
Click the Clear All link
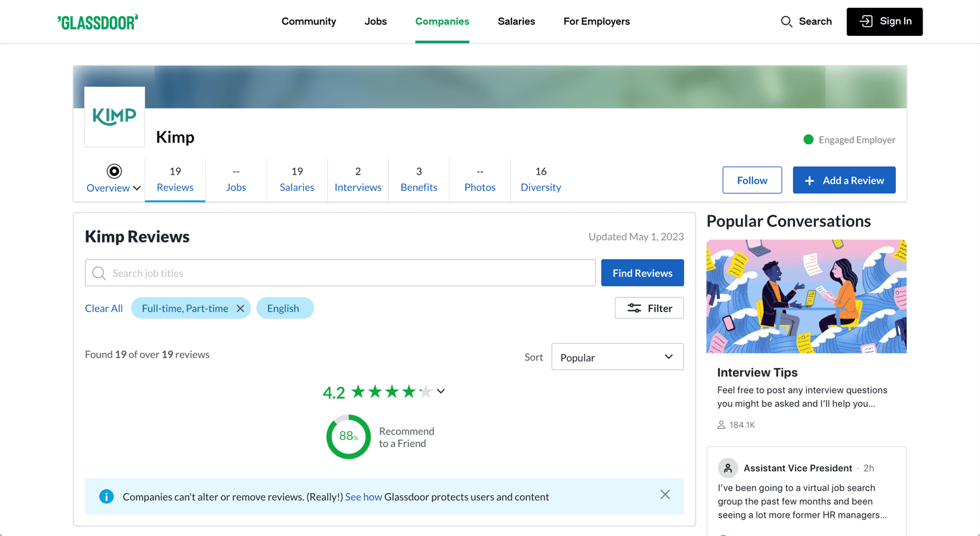pos(104,309)
